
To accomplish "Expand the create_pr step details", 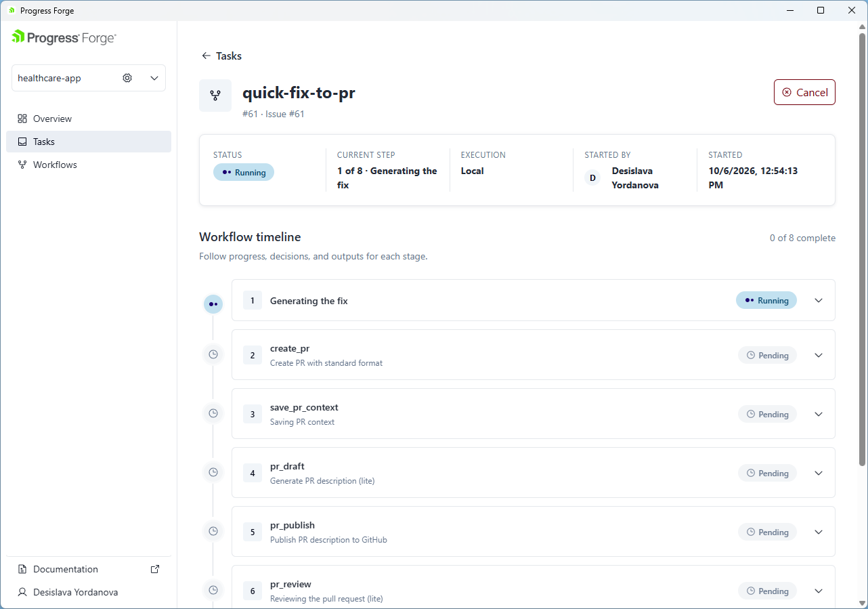I will (819, 355).
